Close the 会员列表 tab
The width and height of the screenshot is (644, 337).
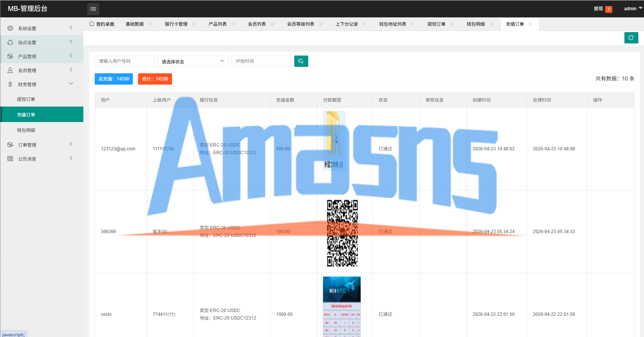pyautogui.click(x=272, y=24)
